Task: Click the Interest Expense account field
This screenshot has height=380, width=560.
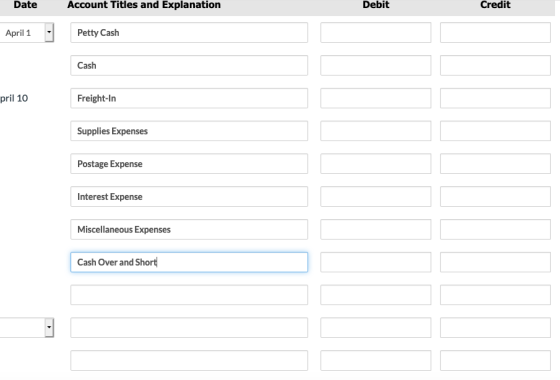Action: pos(189,196)
